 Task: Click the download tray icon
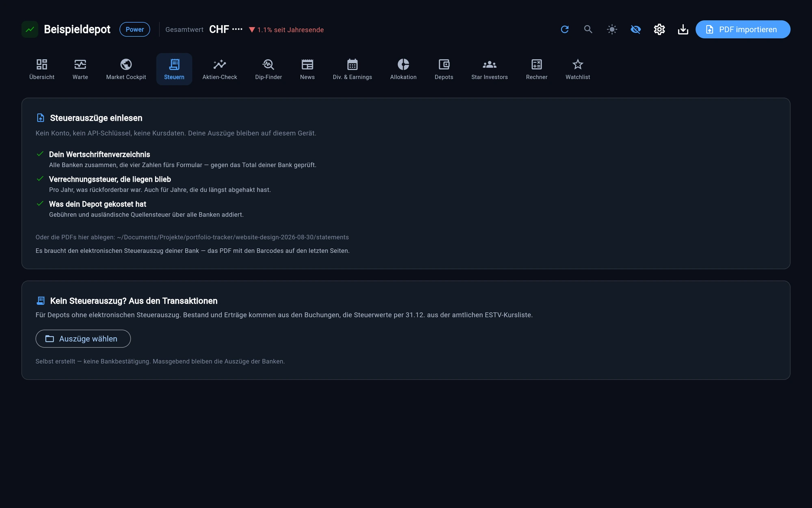coord(683,29)
